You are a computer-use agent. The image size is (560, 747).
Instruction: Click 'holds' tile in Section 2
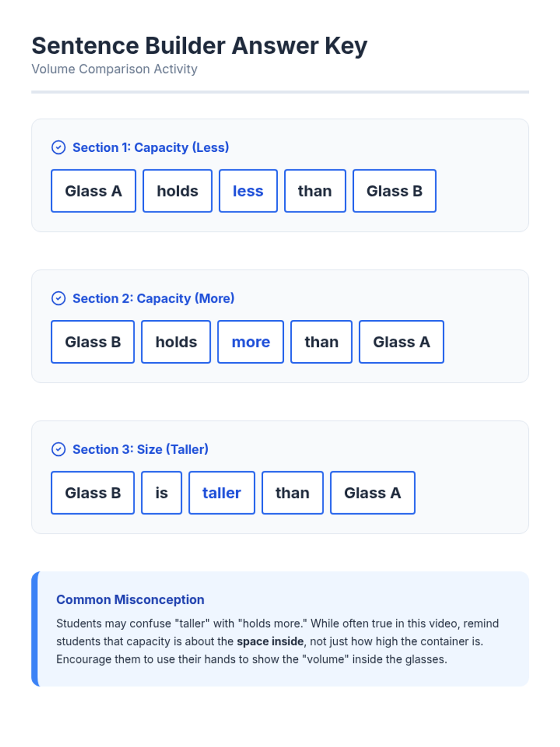click(176, 342)
